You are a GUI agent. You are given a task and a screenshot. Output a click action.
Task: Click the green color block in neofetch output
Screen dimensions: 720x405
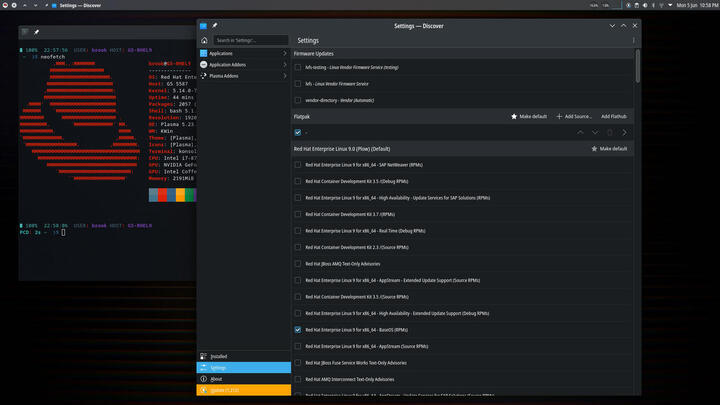(x=189, y=195)
